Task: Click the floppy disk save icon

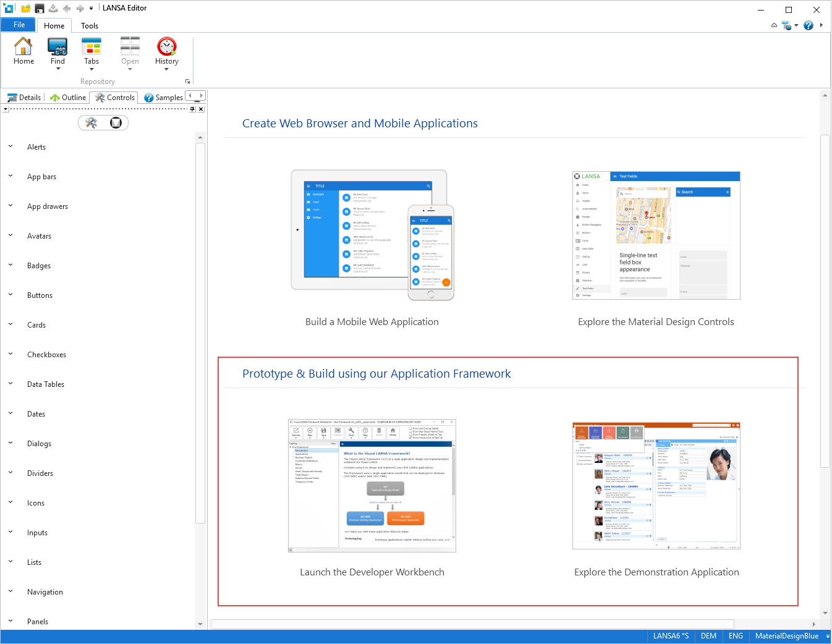Action: pyautogui.click(x=40, y=9)
